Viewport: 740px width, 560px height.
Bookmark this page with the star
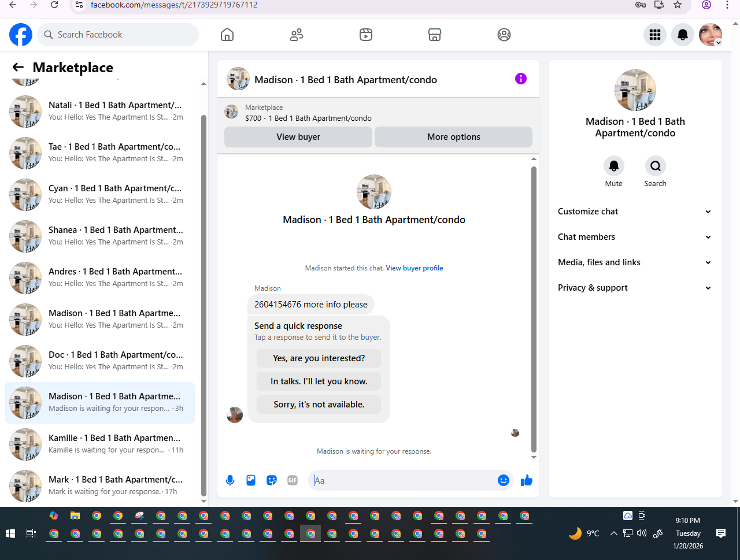pyautogui.click(x=678, y=5)
